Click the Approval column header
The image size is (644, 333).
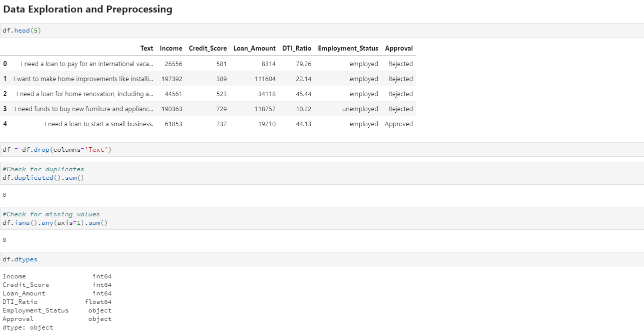coord(399,49)
